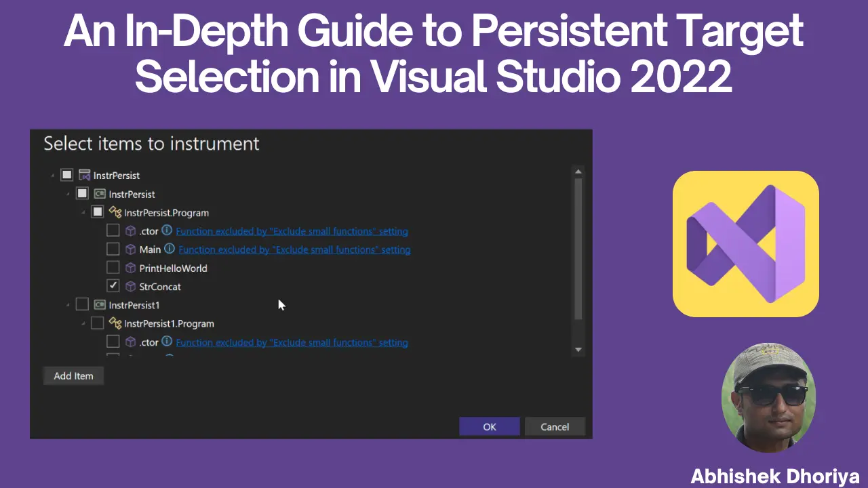Collapse the InstrPersist1 project node
This screenshot has height=488, width=868.
pyautogui.click(x=68, y=306)
